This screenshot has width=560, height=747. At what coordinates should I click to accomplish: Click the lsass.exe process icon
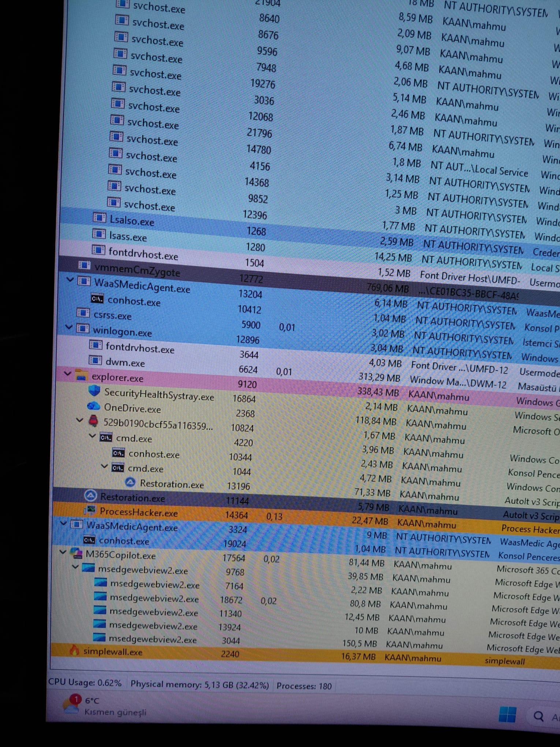[99, 233]
